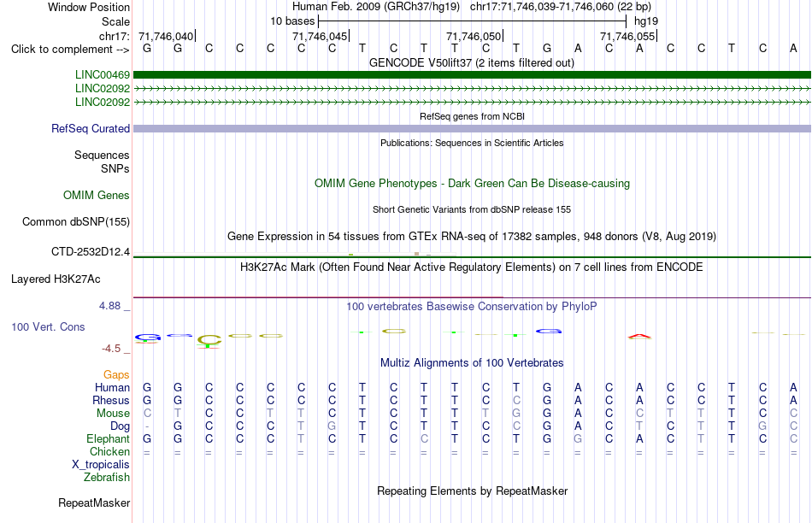Select the Zebrafish alignment row label
Image resolution: width=812 pixels, height=523 pixels.
coord(107,477)
